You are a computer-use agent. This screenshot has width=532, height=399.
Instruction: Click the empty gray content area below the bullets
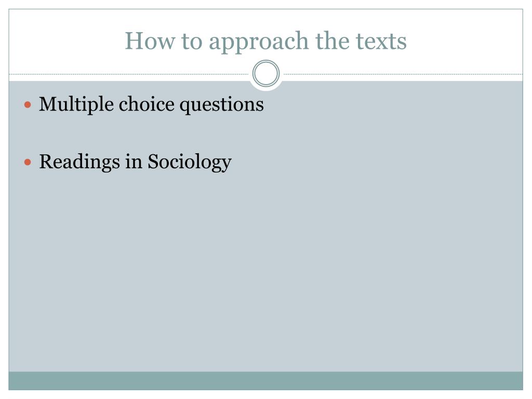(x=265, y=271)
